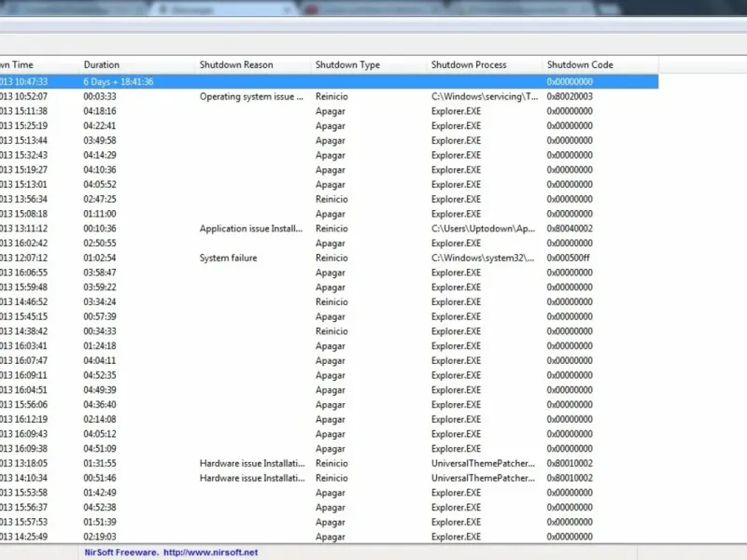Open the http://www.nirsoft.net link
This screenshot has height=560, width=747.
[211, 553]
